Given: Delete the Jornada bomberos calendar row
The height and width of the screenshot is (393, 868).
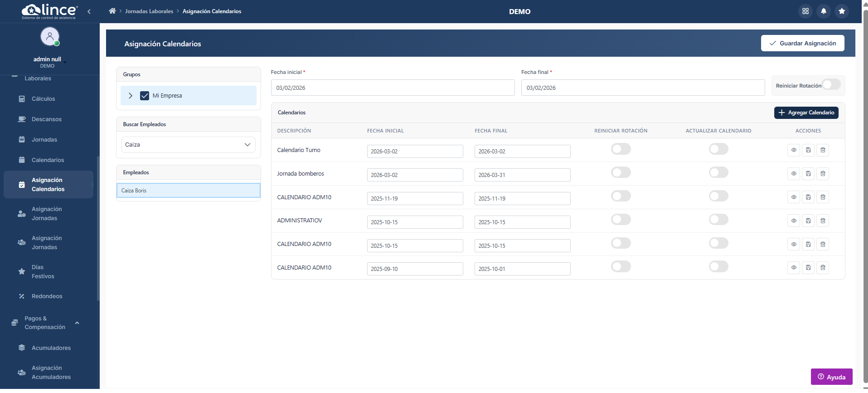Looking at the screenshot, I should coord(823,174).
